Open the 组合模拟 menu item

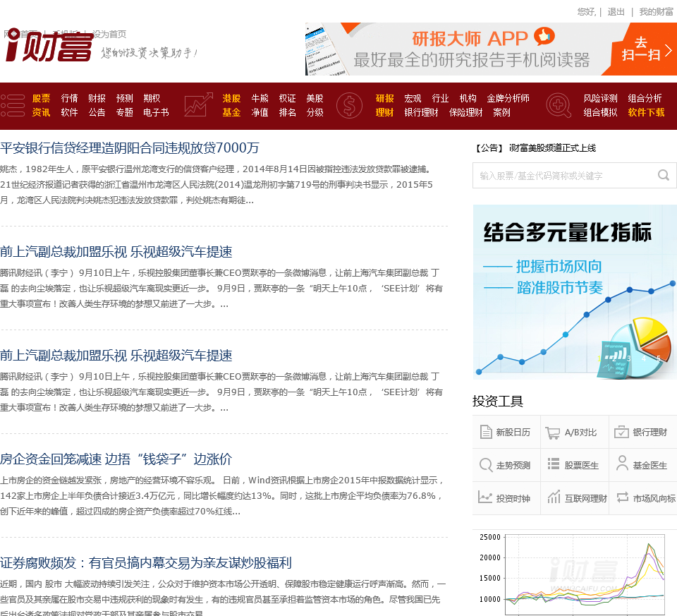click(x=600, y=113)
